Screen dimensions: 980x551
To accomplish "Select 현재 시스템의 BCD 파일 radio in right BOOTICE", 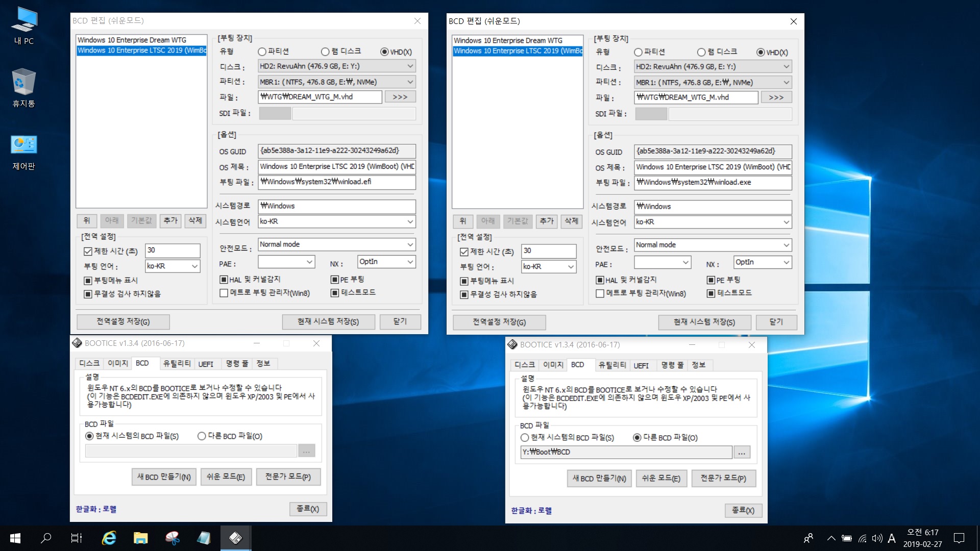I will [x=525, y=438].
